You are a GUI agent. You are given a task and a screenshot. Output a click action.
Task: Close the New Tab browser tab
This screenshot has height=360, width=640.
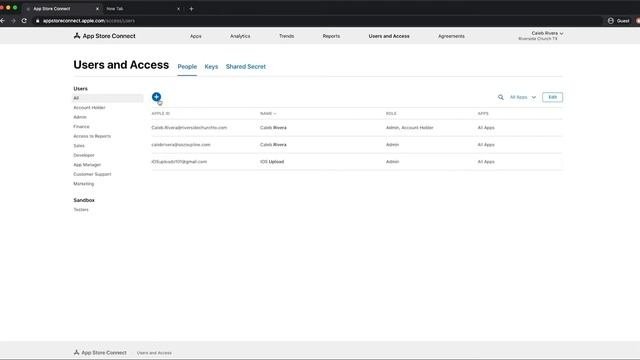[x=178, y=9]
